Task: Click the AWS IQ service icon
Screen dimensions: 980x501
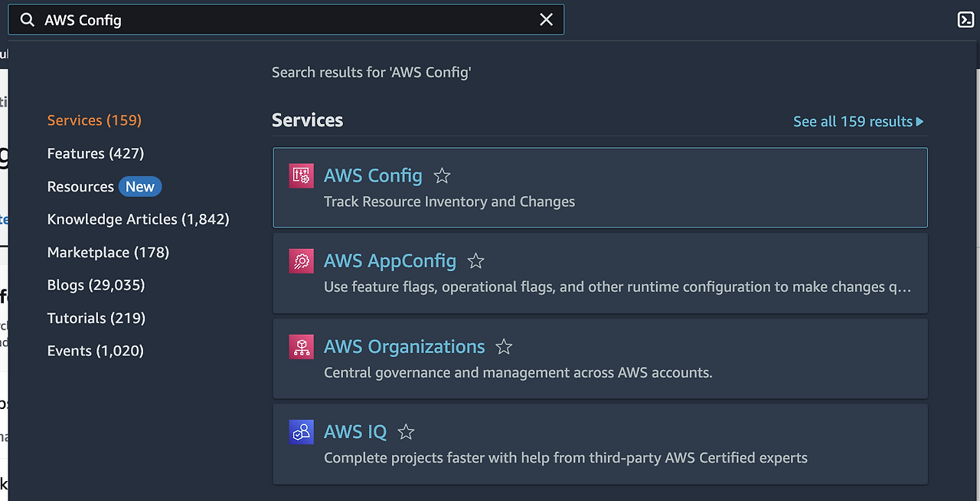Action: (x=302, y=432)
